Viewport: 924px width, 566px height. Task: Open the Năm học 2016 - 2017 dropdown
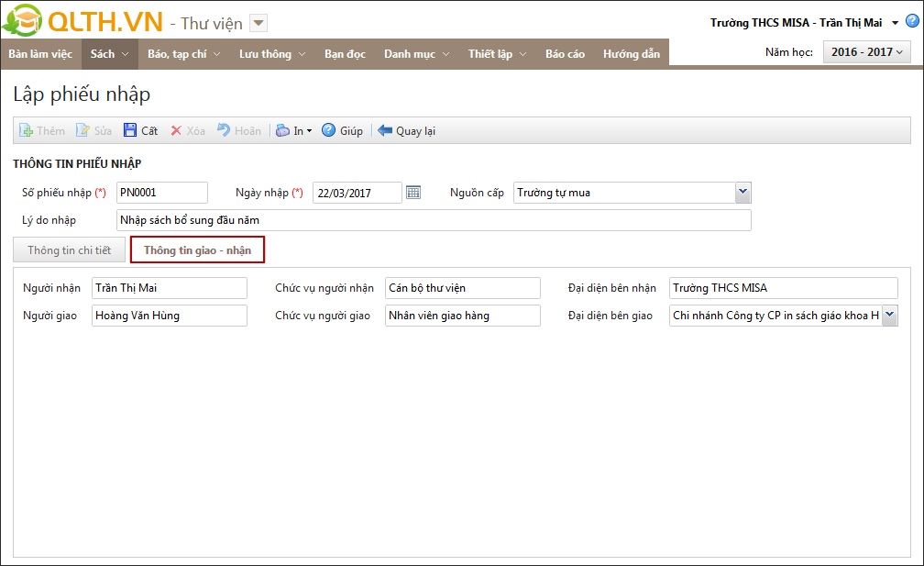866,52
